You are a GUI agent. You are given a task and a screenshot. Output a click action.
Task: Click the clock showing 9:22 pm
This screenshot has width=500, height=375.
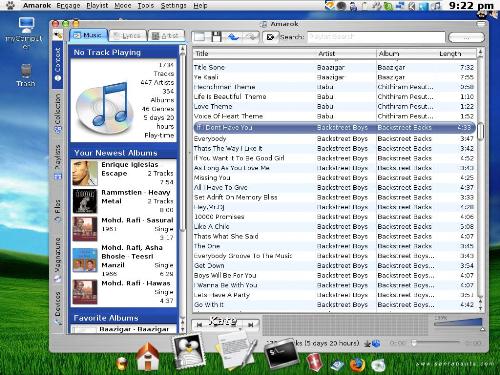471,5
